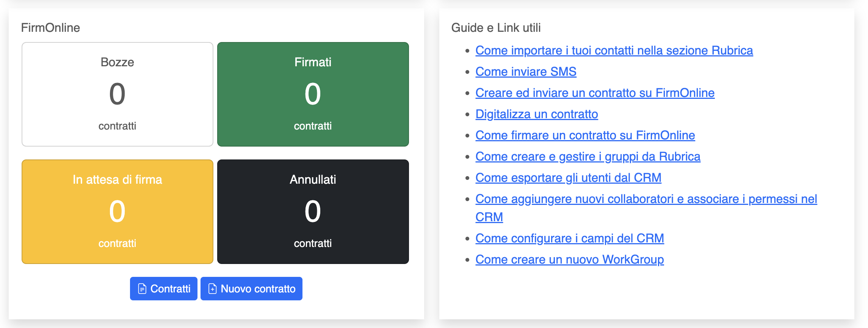Open Come creare un nuovo WorkGroup link
Viewport: 868px width, 328px height.
569,259
